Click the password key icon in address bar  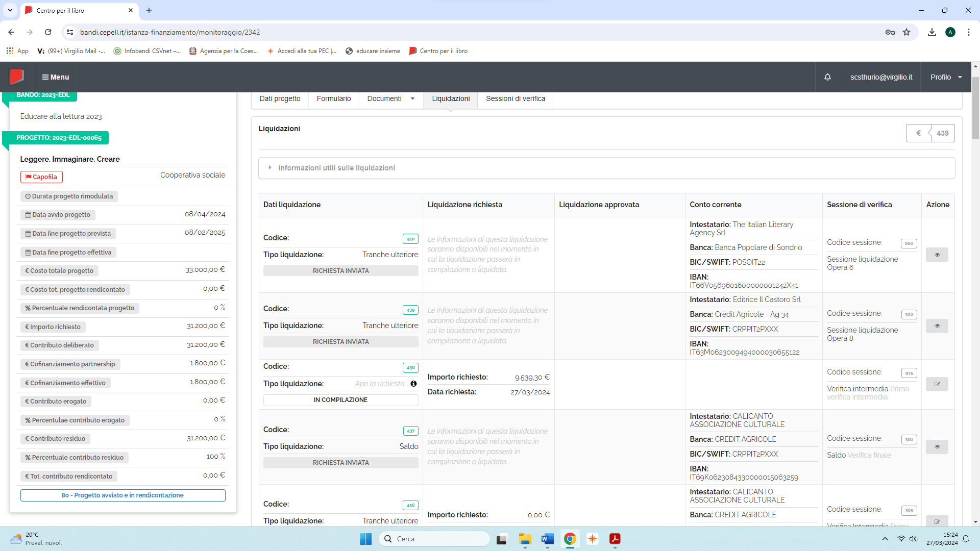point(890,32)
